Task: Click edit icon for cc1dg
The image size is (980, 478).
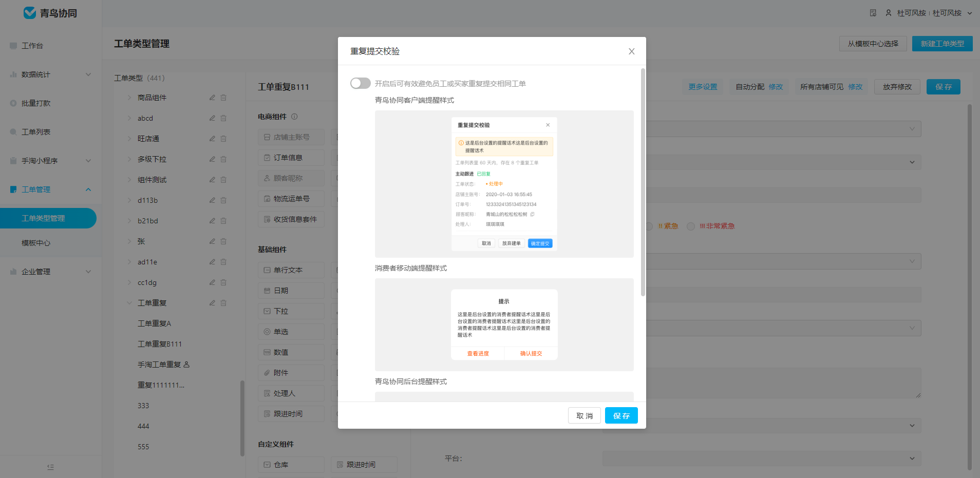Action: point(212,282)
